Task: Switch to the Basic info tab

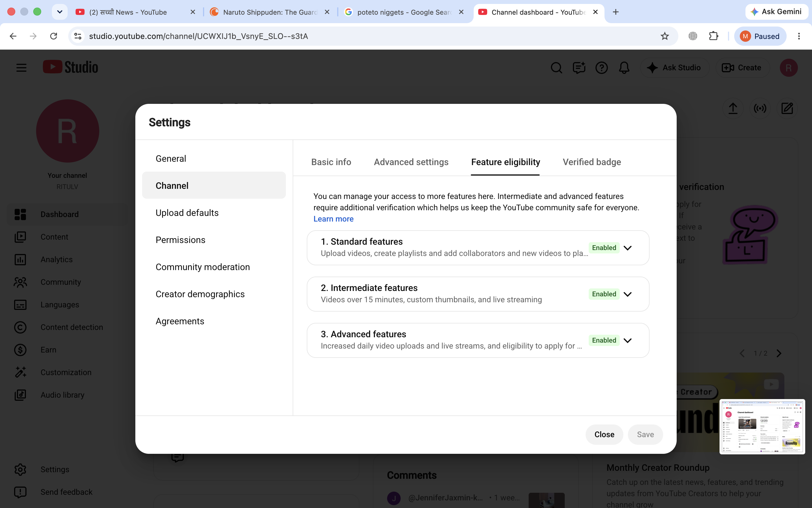Action: [x=331, y=162]
